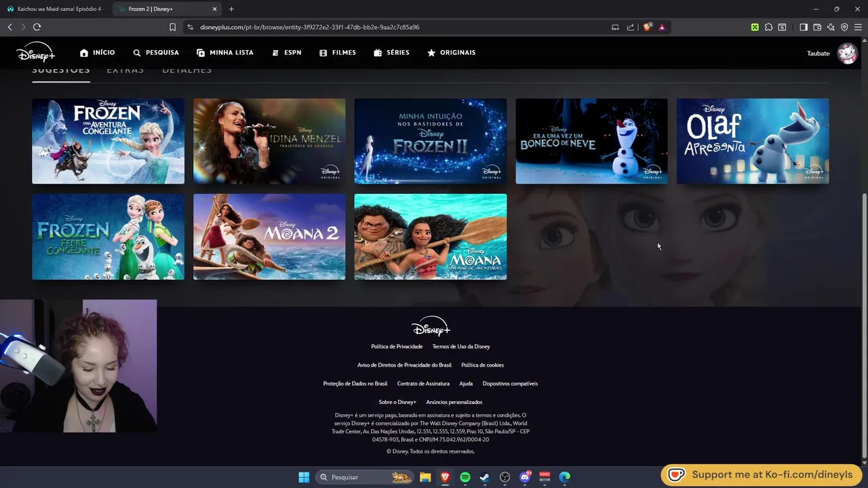Screen dimensions: 868x488
Task: Open the Séries section
Action: pos(391,52)
